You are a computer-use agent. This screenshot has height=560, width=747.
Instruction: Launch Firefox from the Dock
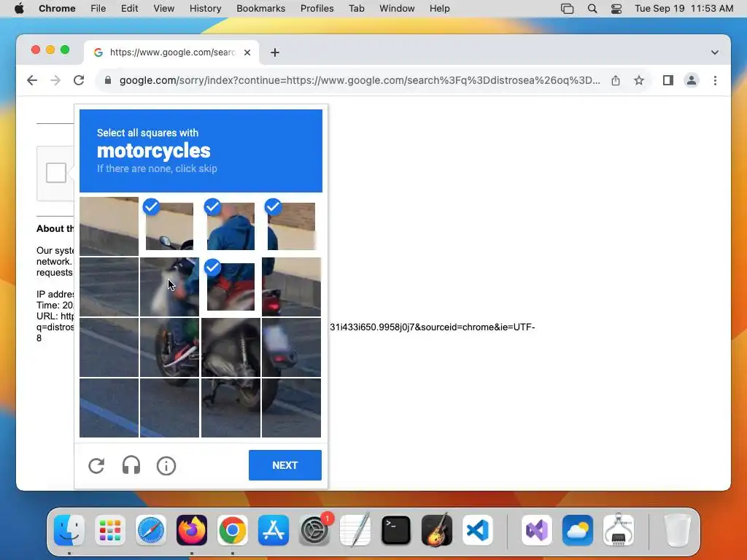coord(192,530)
